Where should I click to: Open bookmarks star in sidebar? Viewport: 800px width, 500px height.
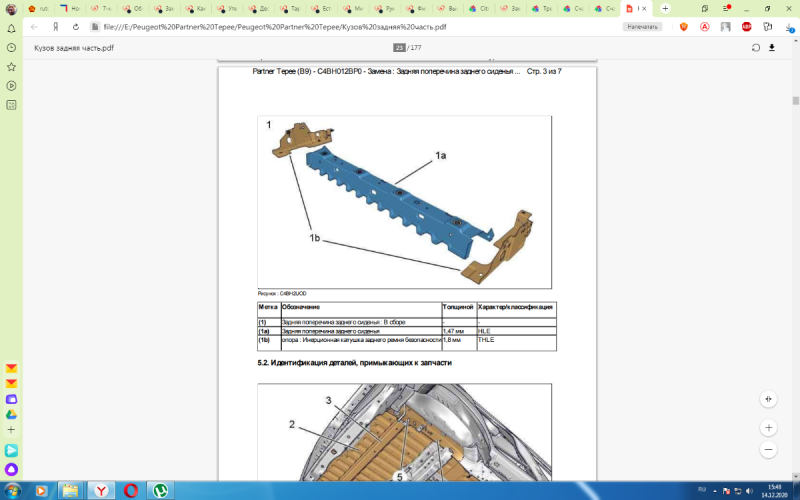tap(11, 66)
